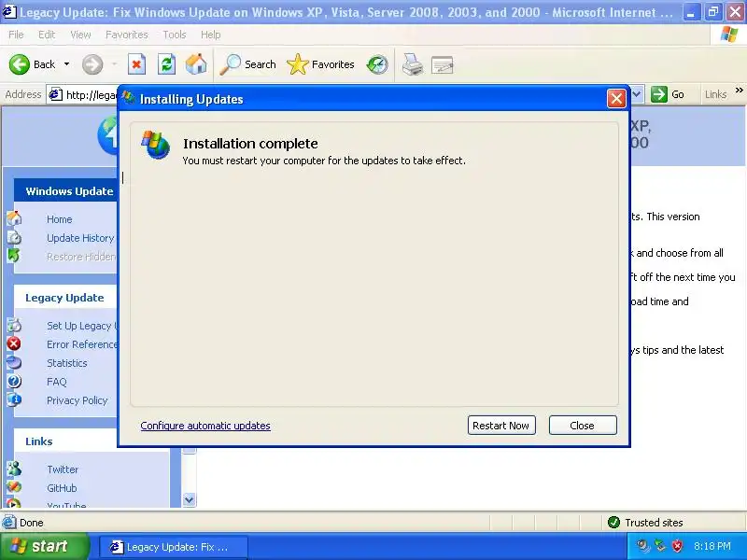Screen dimensions: 747x560
Task: Open the Statistics link
Action: (67, 363)
